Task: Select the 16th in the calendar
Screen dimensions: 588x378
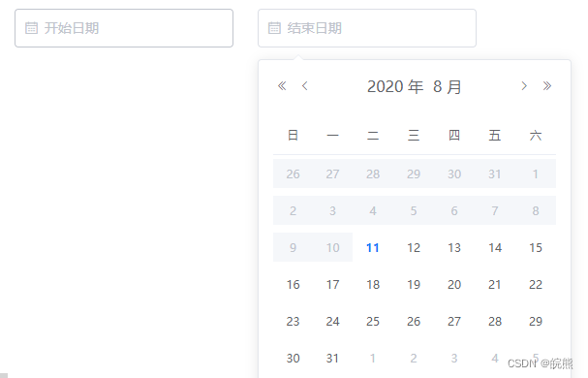Action: (x=293, y=285)
